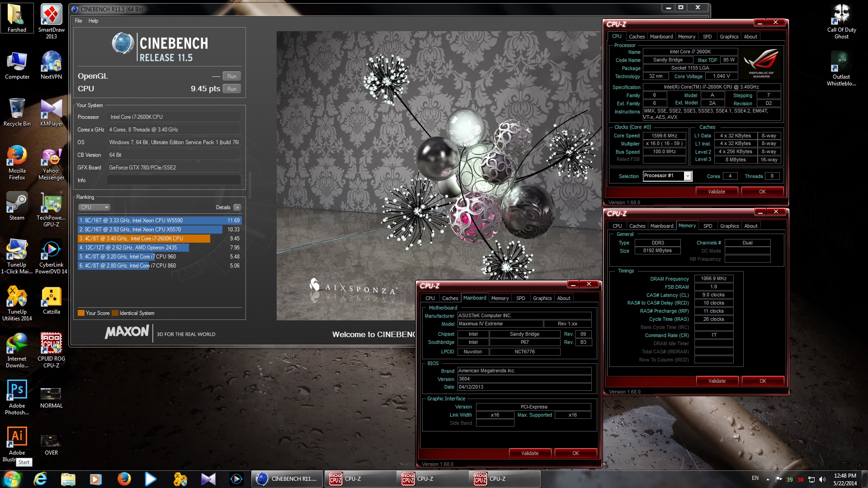868x488 pixels.
Task: Select Mainboard tab in Memory CPU-Z window
Action: [661, 226]
